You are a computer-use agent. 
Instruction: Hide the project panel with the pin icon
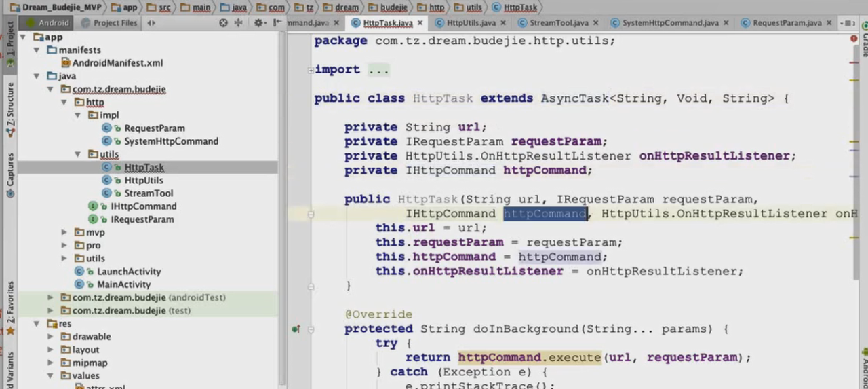click(x=276, y=23)
